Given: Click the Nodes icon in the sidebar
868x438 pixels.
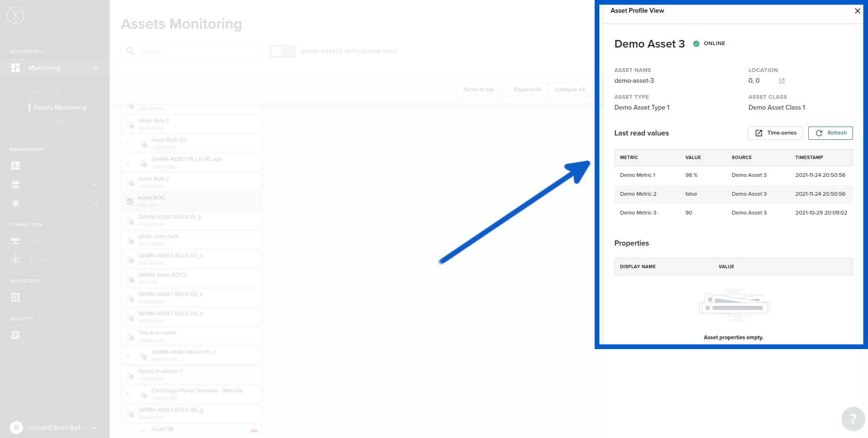Looking at the screenshot, I should 16,241.
